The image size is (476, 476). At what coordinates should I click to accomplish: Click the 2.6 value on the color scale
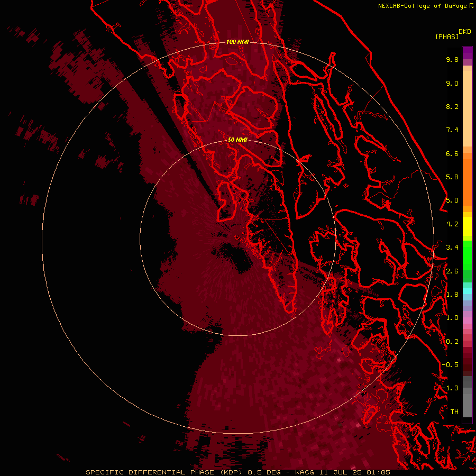point(452,271)
